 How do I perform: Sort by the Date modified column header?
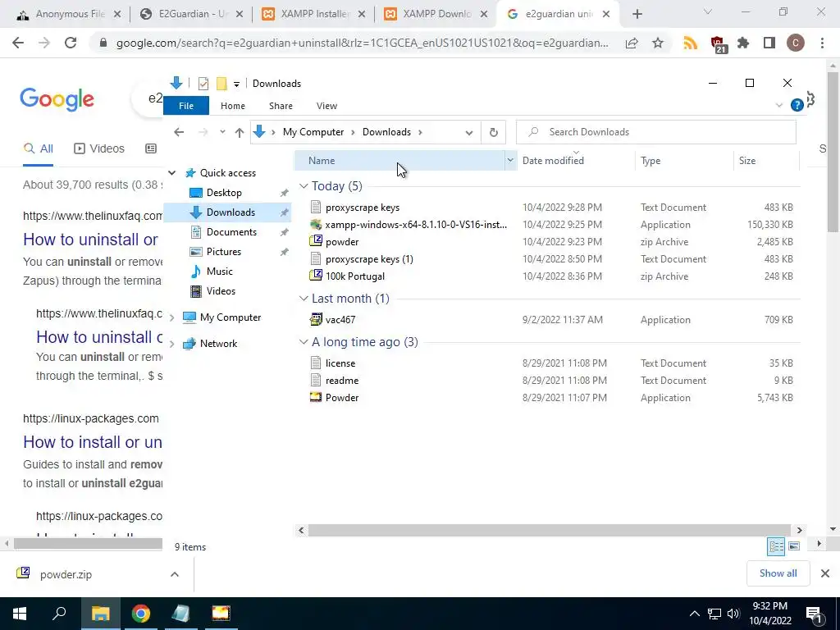[x=553, y=161]
